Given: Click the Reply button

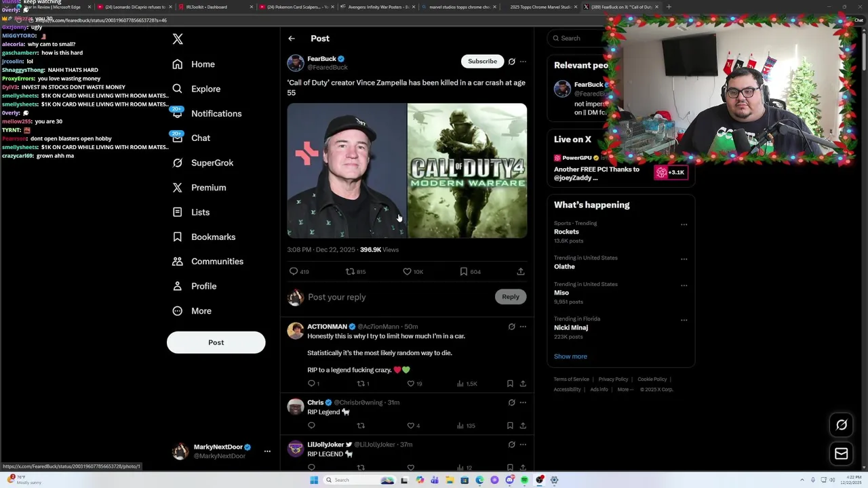Looking at the screenshot, I should pyautogui.click(x=511, y=297).
